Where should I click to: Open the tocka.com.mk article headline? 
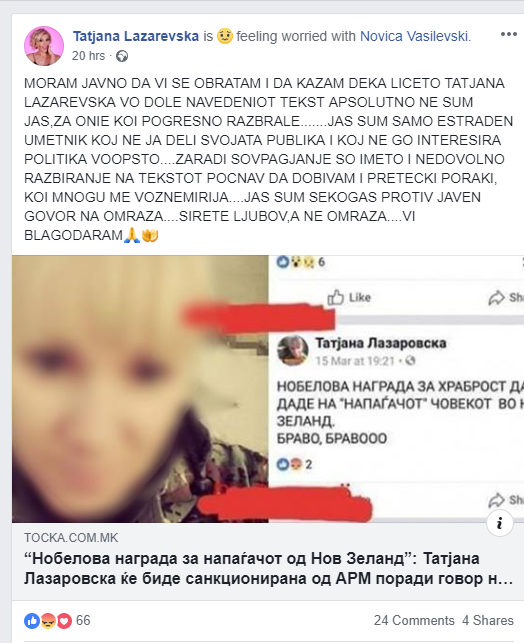click(269, 568)
